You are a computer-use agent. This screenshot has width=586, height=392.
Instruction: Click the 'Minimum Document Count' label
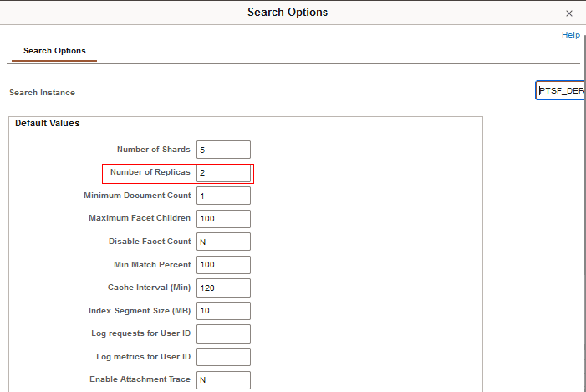coord(137,196)
